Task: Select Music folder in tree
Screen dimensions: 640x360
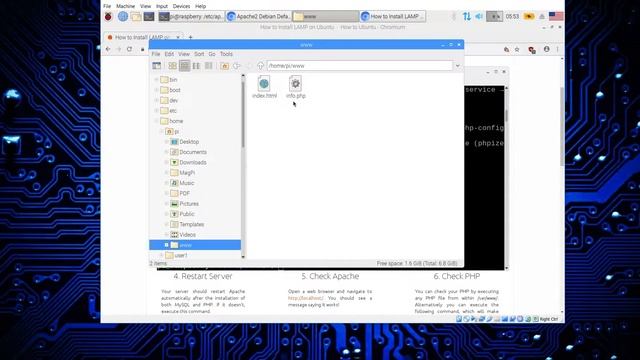Action: 182,183
